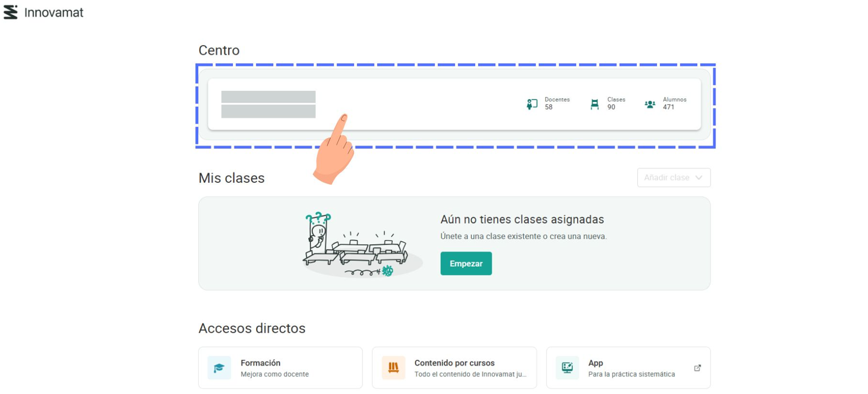Click the external link icon on App card
Image resolution: width=868 pixels, height=394 pixels.
pyautogui.click(x=697, y=368)
